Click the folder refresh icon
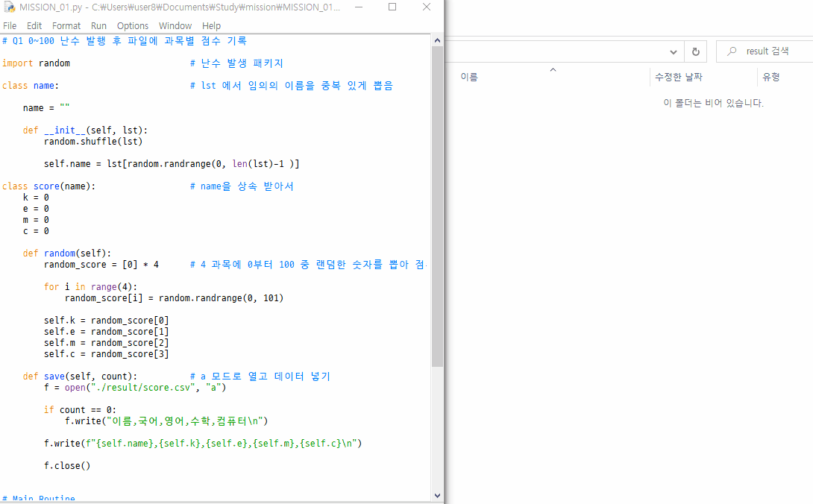Image resolution: width=813 pixels, height=504 pixels. [694, 51]
